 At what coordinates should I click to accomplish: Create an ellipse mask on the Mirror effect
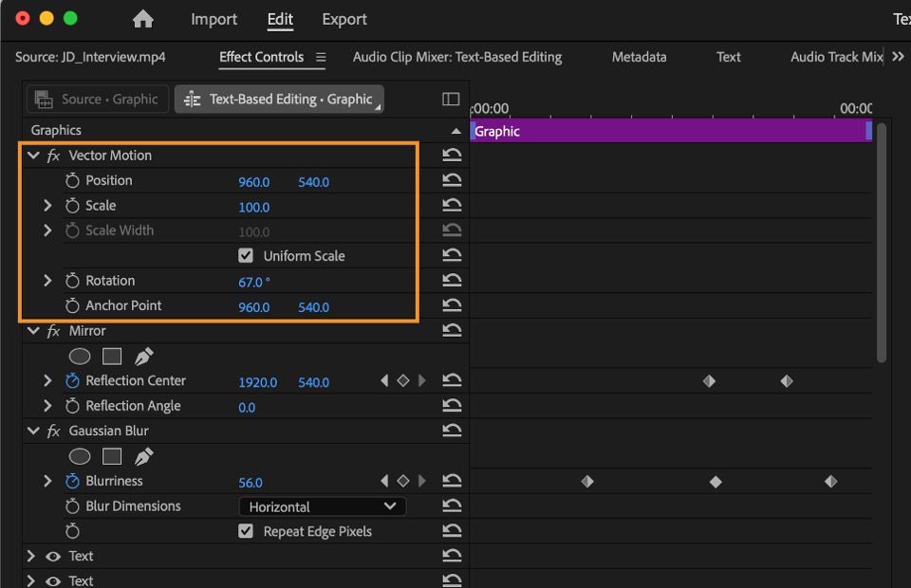click(x=80, y=356)
